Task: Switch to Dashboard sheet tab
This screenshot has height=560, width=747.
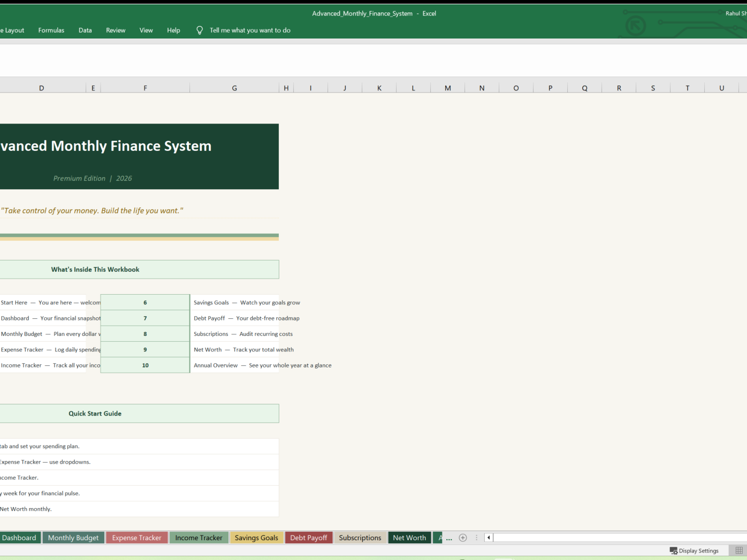Action: pyautogui.click(x=20, y=538)
